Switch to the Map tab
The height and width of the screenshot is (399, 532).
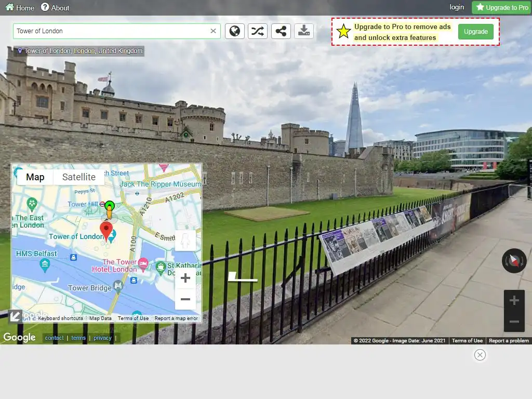pyautogui.click(x=35, y=177)
